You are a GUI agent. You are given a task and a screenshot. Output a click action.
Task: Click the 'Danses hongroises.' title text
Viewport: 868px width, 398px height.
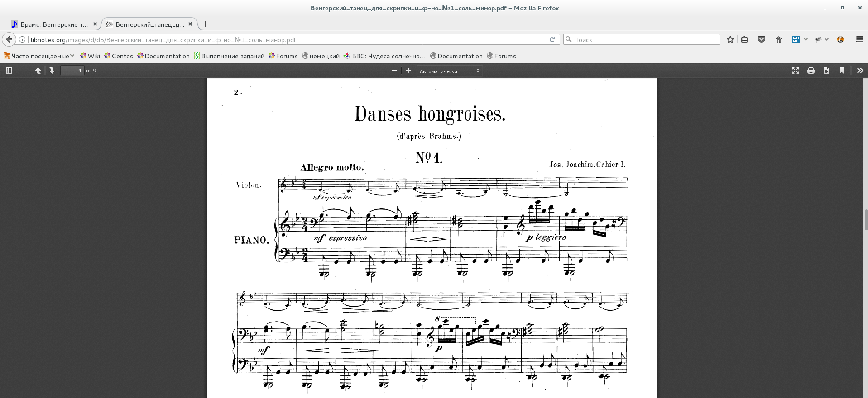(x=430, y=114)
